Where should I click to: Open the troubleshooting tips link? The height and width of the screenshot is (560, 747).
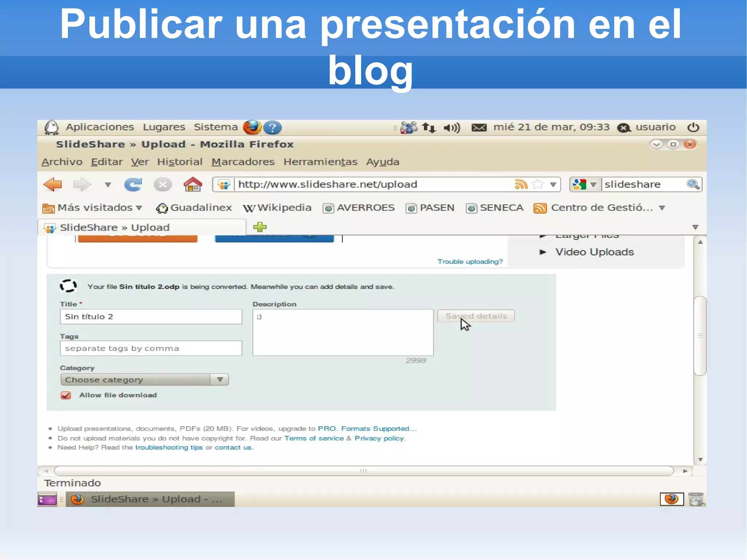169,448
